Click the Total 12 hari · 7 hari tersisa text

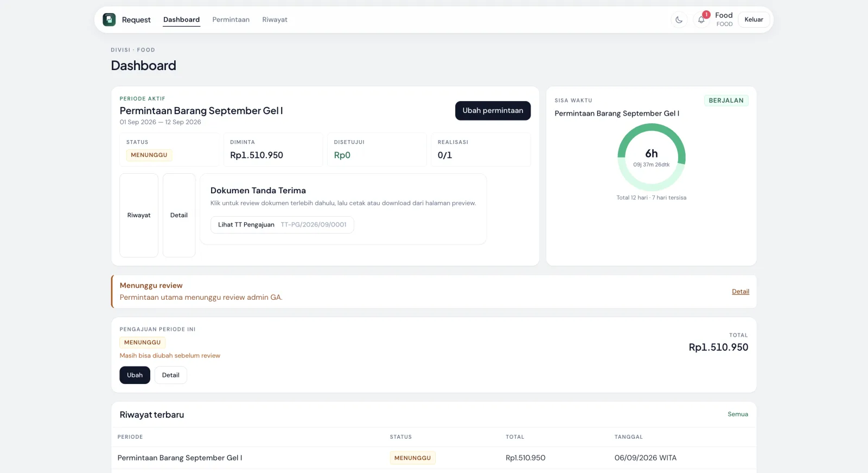(652, 198)
